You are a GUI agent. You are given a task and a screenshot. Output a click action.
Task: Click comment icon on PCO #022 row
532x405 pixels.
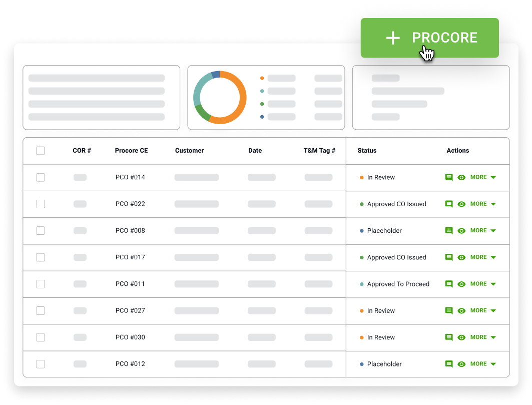449,204
